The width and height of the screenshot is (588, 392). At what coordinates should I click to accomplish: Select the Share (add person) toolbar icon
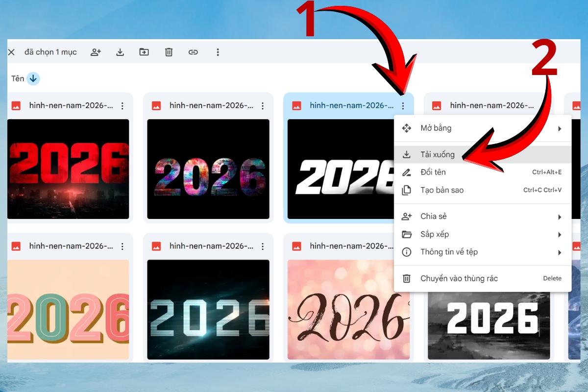coord(96,52)
